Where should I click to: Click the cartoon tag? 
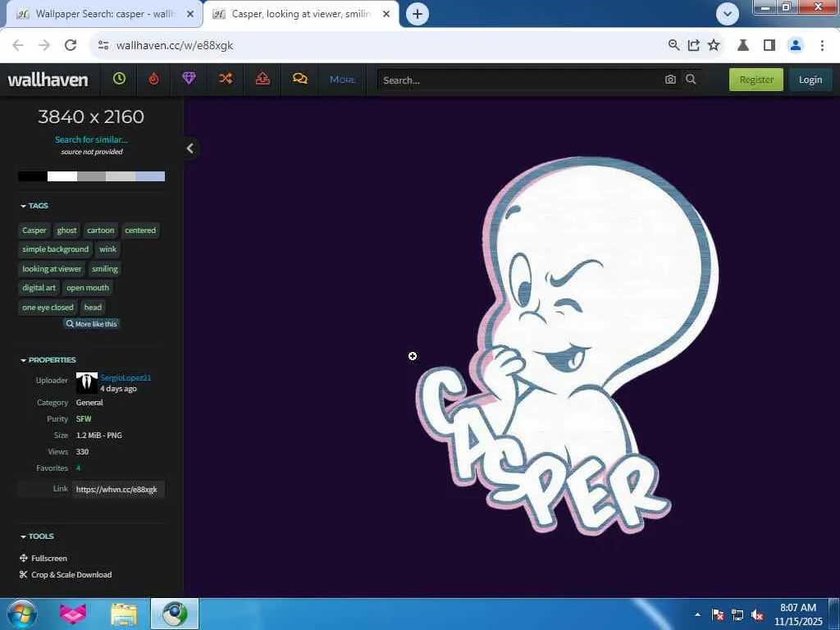[x=101, y=231]
